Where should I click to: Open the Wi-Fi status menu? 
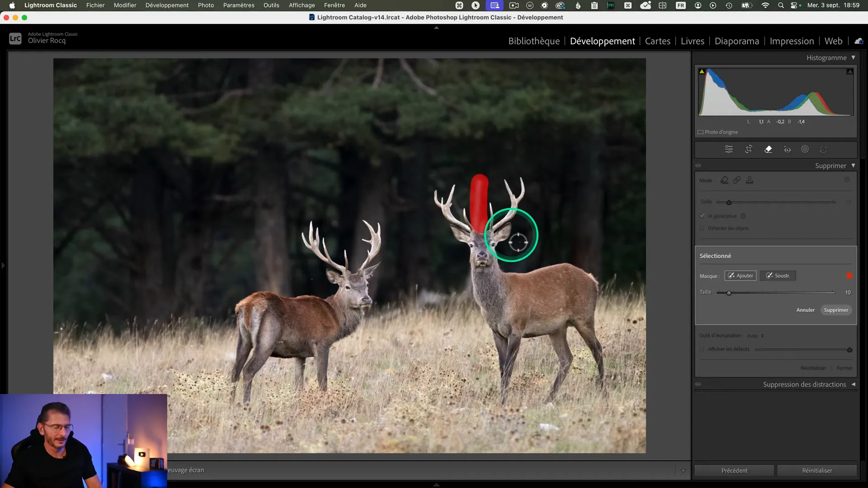765,5
